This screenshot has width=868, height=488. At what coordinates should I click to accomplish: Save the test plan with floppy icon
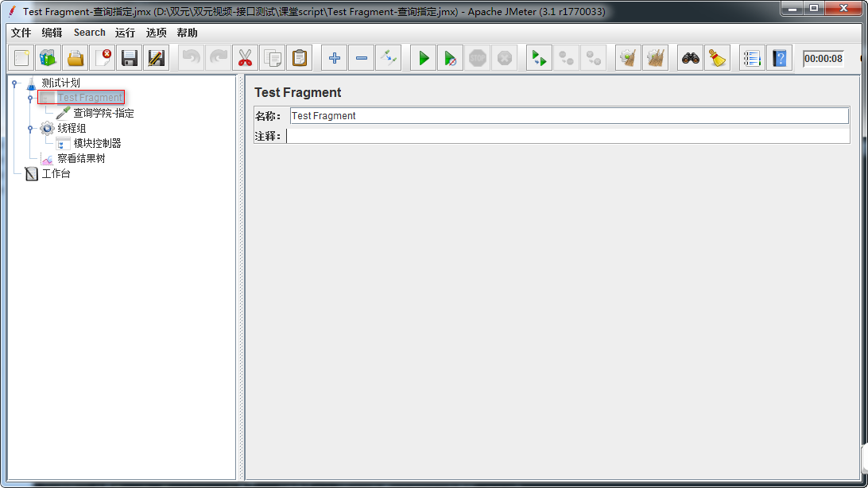coord(130,58)
